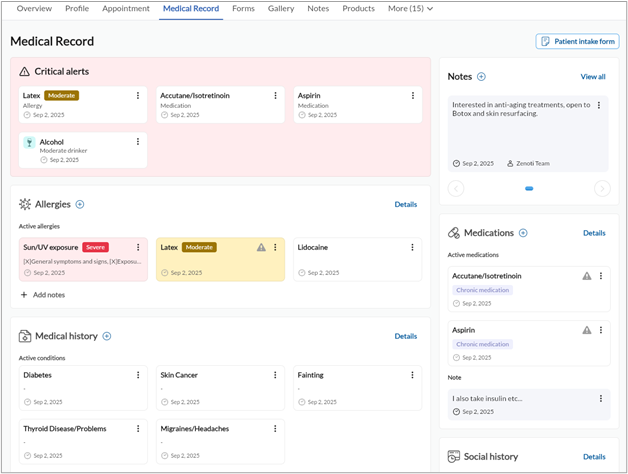Open options menu for Alcohol alert card

click(138, 141)
